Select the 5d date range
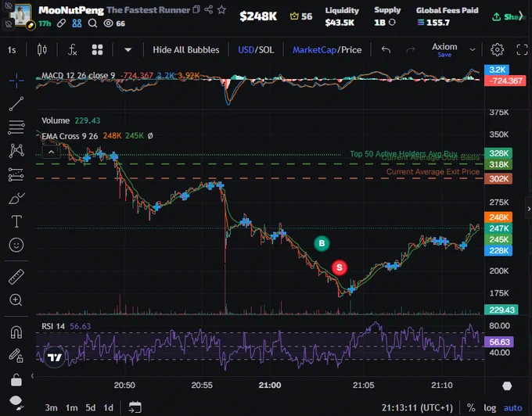Viewport: 532px width, 416px height. [x=91, y=407]
